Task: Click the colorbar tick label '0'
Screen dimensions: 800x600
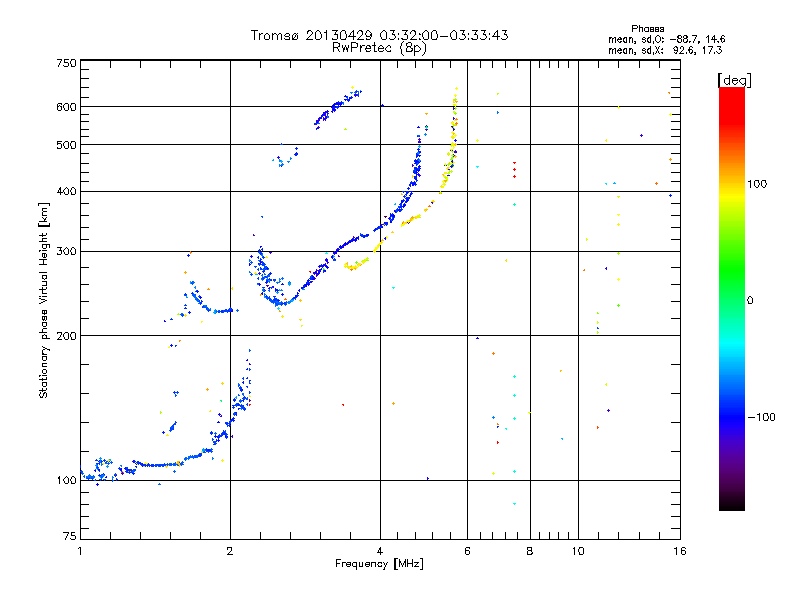Action: click(x=750, y=301)
